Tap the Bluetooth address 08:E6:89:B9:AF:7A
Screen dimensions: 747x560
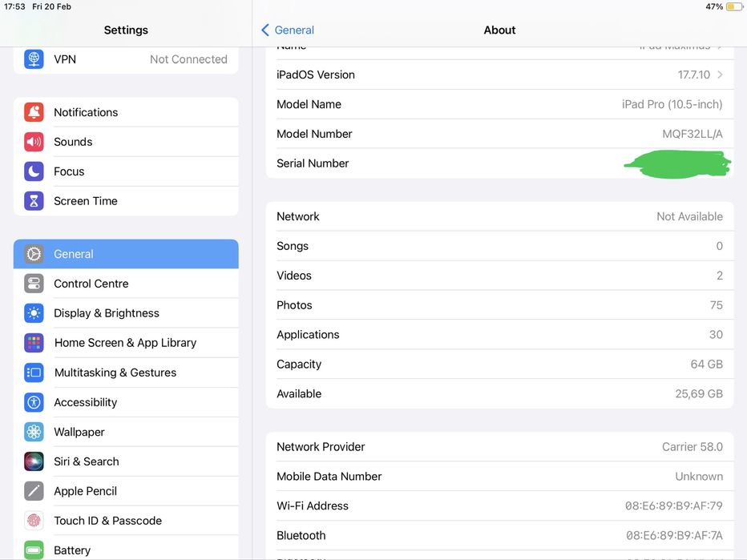(x=674, y=535)
